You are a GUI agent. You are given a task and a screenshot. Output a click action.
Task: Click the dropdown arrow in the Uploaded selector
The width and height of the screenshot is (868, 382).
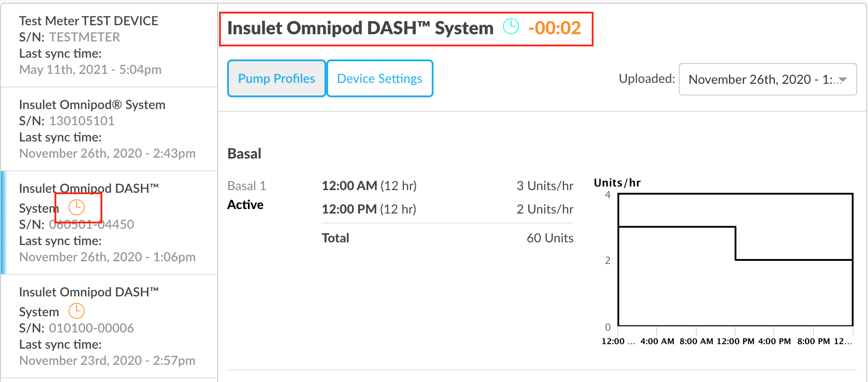[842, 80]
